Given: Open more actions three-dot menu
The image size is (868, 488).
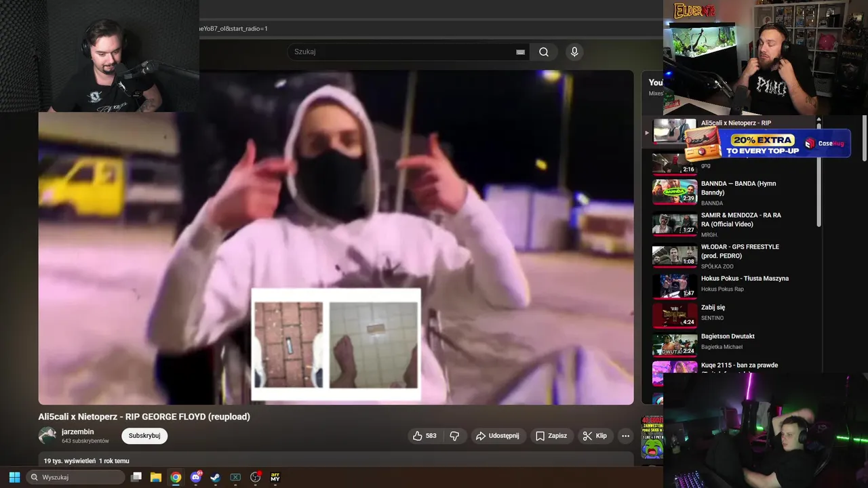Looking at the screenshot, I should (625, 436).
